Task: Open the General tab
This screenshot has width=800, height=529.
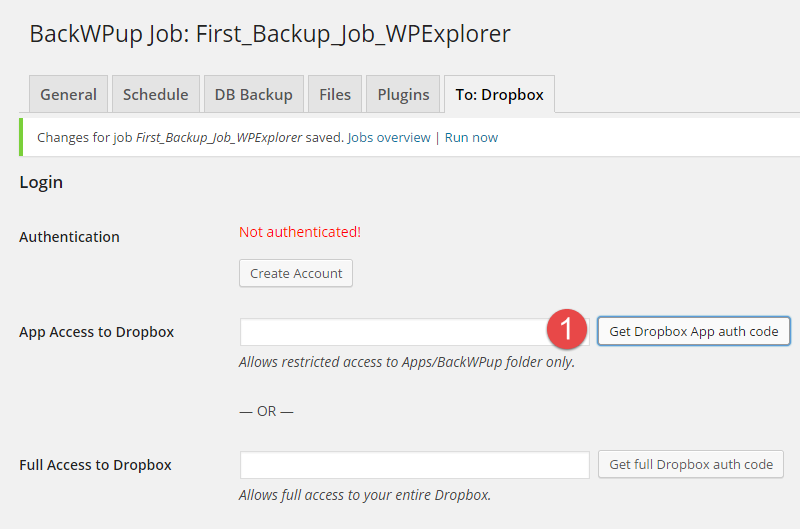Action: (68, 94)
